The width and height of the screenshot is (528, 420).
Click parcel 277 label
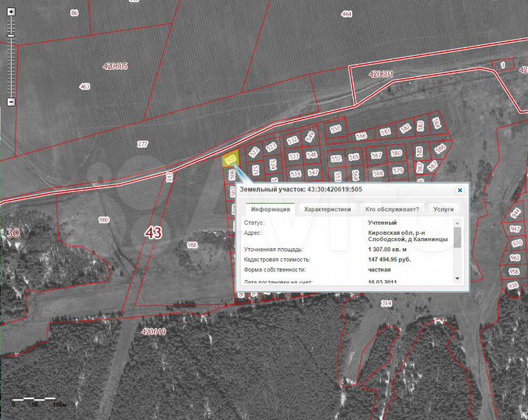[142, 144]
